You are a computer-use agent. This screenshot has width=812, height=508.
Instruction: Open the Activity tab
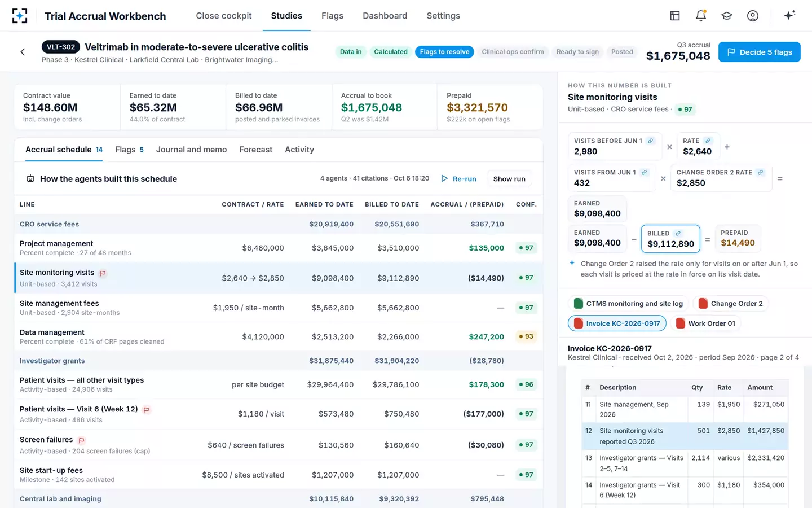point(299,150)
